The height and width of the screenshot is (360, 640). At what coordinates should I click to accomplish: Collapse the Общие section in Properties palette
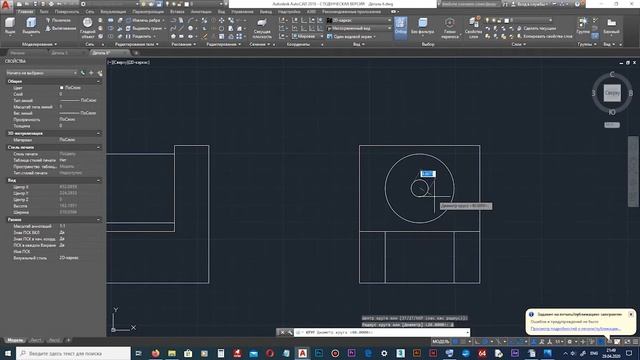[98, 82]
